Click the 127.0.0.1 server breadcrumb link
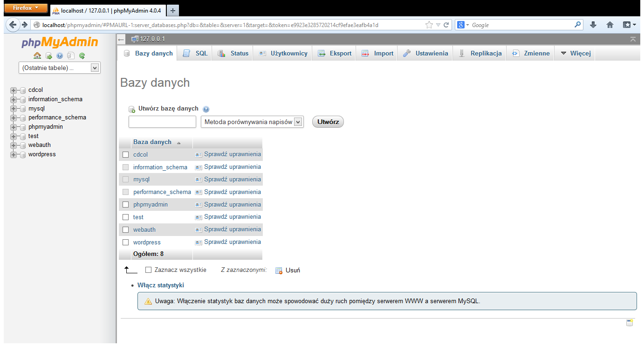The height and width of the screenshot is (347, 644). pyautogui.click(x=152, y=39)
